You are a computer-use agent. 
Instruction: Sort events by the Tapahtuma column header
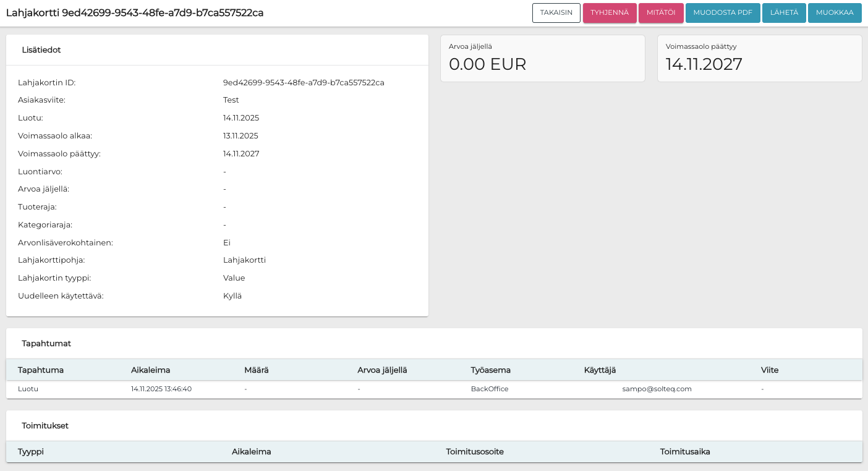[41, 370]
